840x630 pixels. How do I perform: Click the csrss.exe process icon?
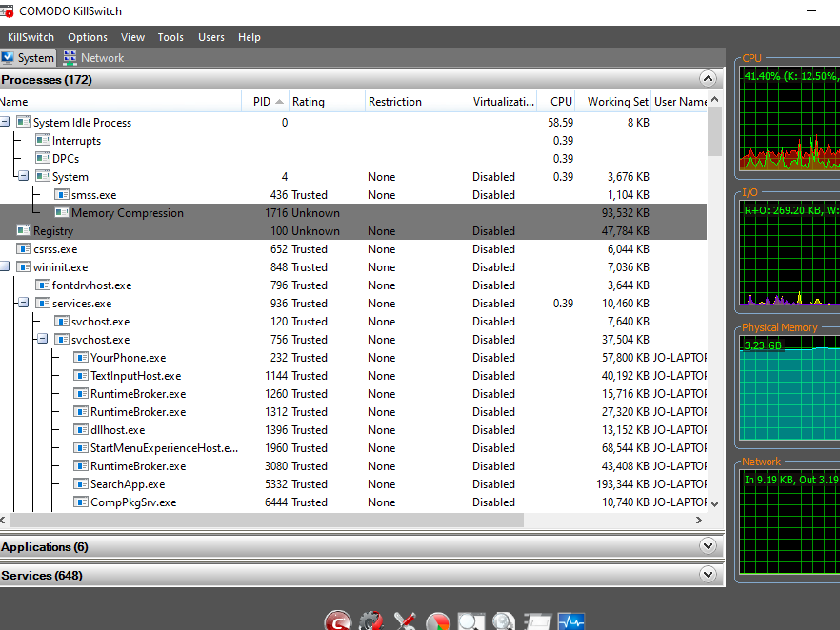24,249
